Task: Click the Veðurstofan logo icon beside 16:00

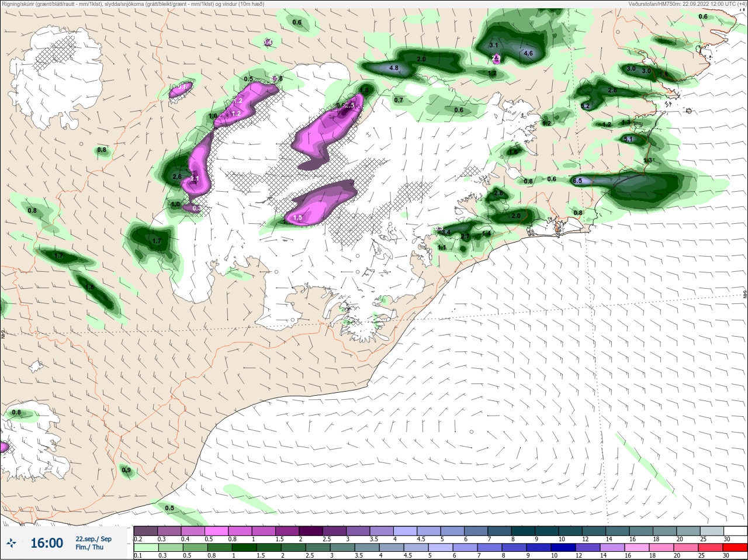Action: click(11, 543)
